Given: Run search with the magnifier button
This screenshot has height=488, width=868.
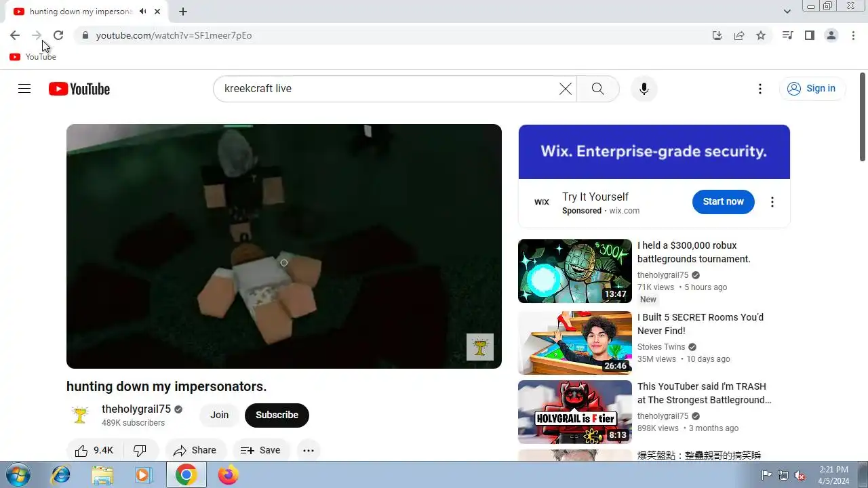Looking at the screenshot, I should click(597, 89).
